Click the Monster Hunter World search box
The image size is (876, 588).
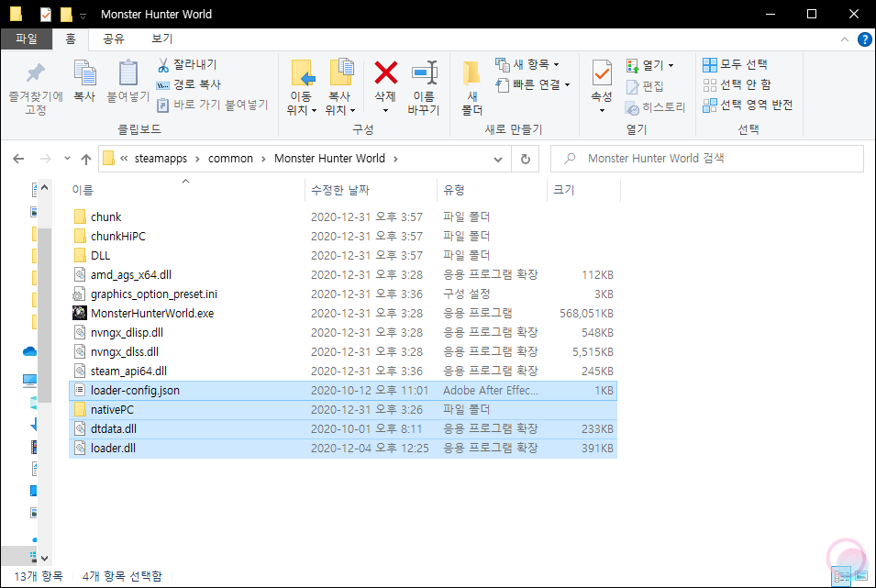pos(706,159)
